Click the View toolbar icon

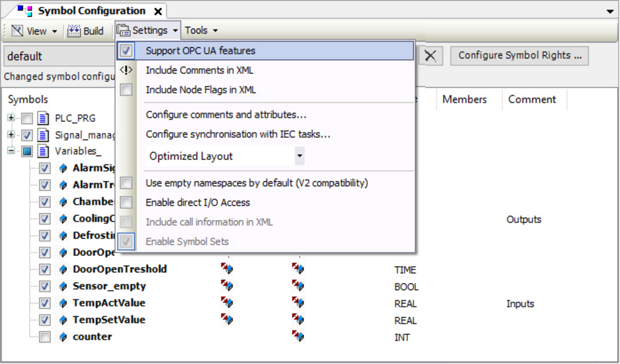pyautogui.click(x=17, y=31)
